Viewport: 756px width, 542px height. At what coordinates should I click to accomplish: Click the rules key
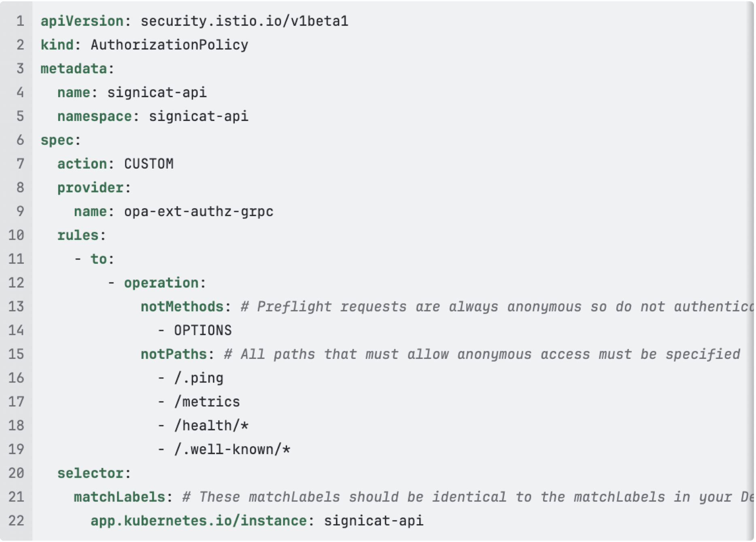[x=78, y=235]
